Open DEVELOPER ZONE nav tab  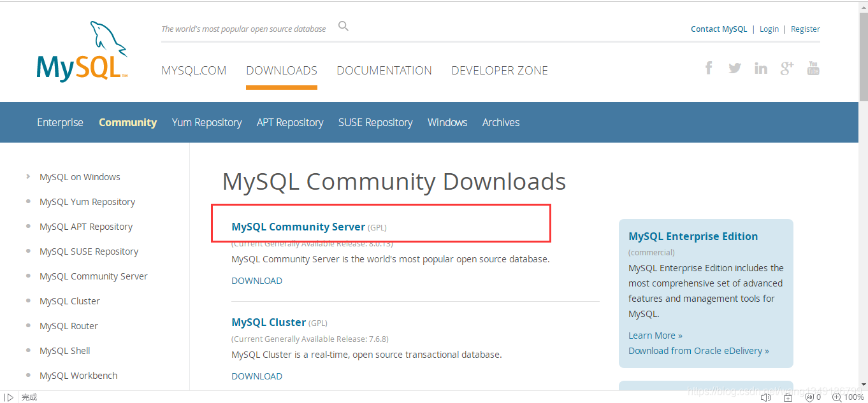click(x=500, y=71)
